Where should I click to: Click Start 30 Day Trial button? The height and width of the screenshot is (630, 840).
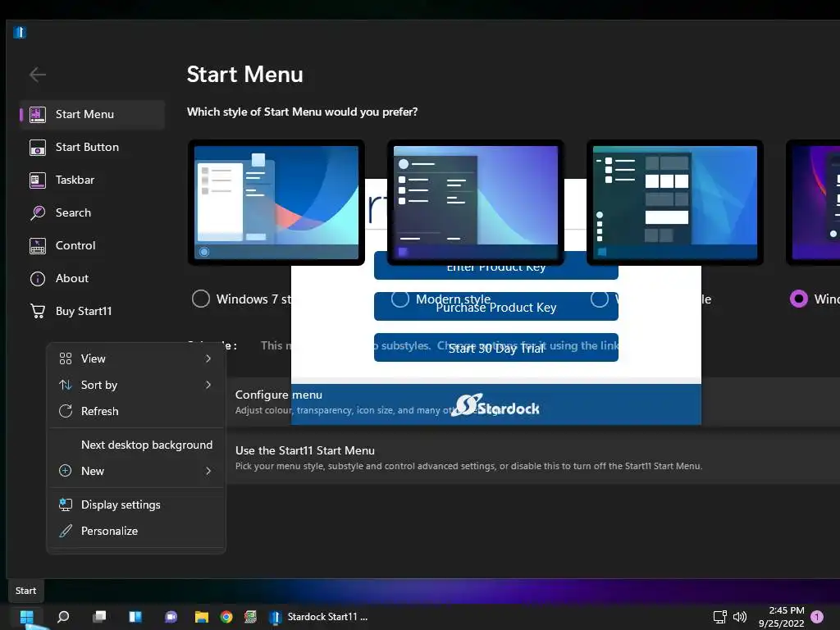[x=496, y=348]
